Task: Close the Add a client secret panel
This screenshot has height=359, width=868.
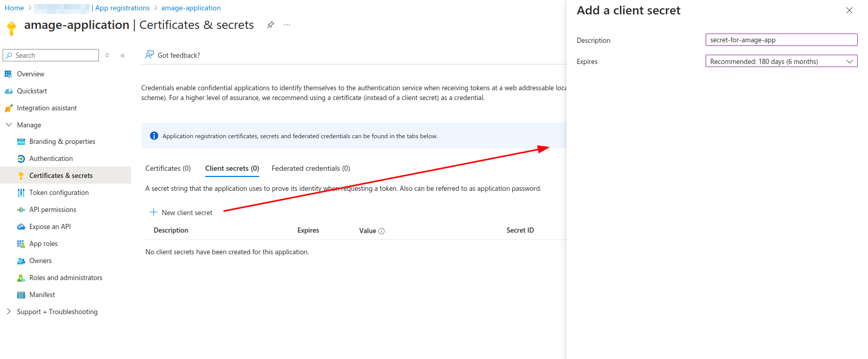Action: coord(849,10)
